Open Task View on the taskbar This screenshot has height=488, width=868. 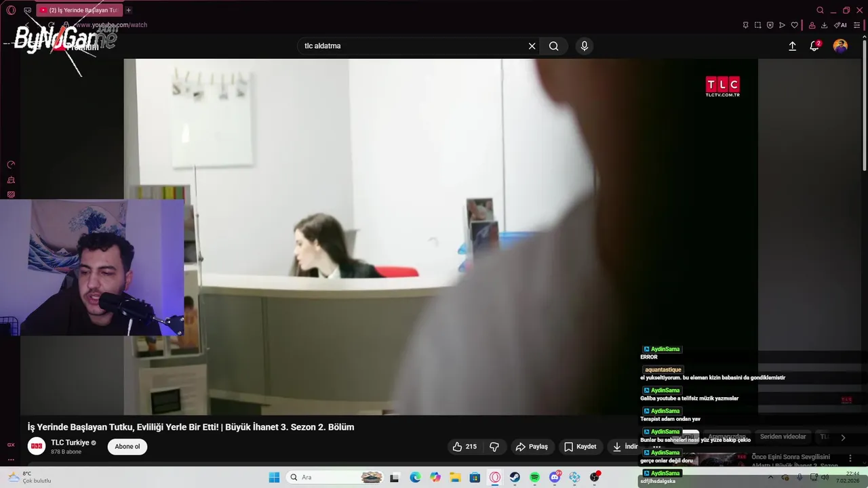pyautogui.click(x=395, y=477)
